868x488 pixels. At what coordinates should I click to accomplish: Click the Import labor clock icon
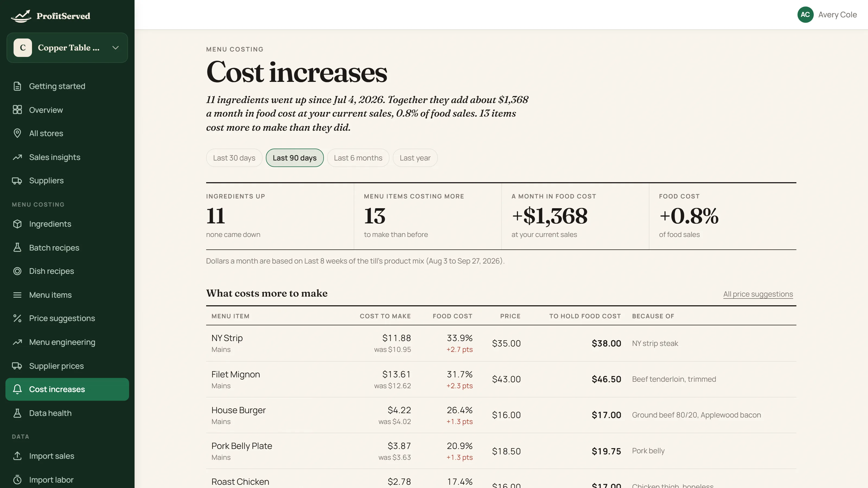[17, 480]
